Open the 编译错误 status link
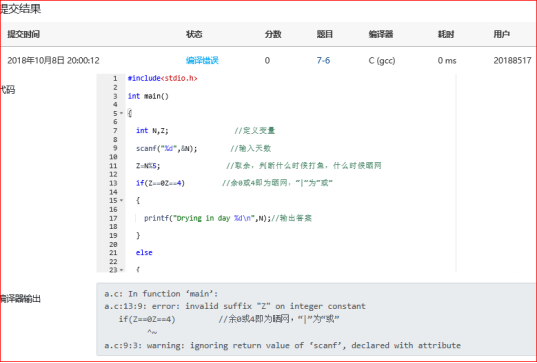537x363 pixels. pyautogui.click(x=202, y=61)
